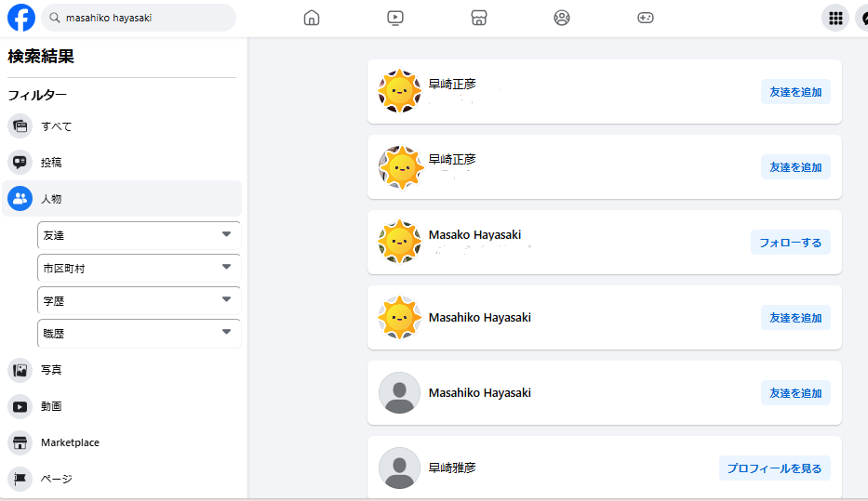Select the 人物 people filter icon
Image resolution: width=868 pixels, height=501 pixels.
point(20,199)
